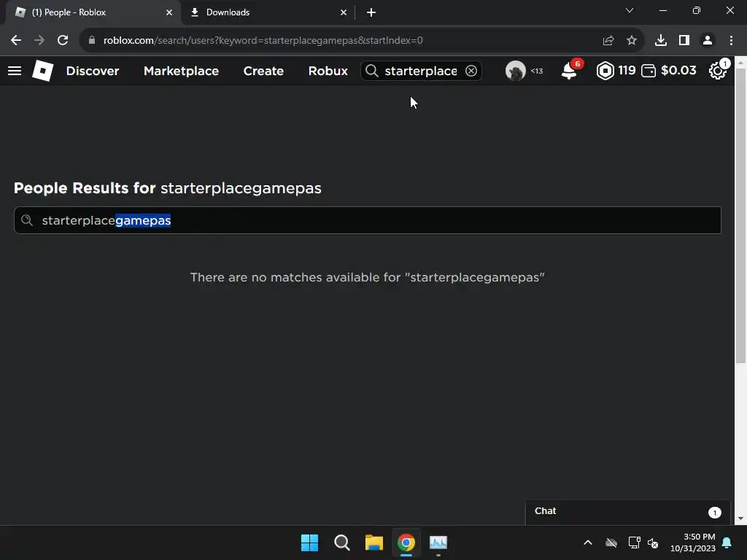Click the Robux balance icon showing 119

click(x=605, y=71)
